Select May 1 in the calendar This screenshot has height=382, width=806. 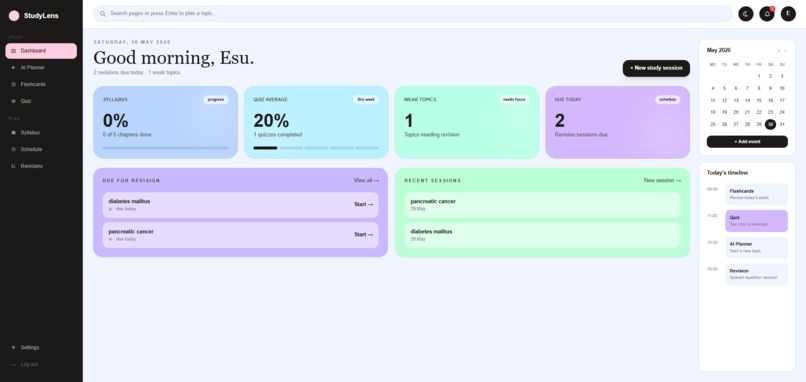tap(759, 76)
